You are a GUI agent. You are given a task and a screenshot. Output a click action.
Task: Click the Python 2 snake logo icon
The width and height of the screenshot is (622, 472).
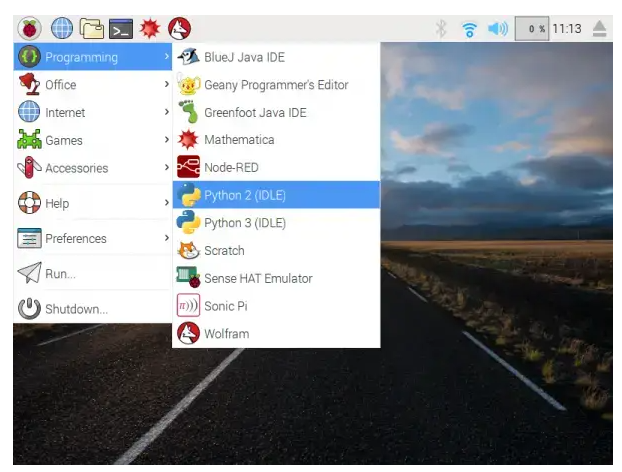pos(188,195)
